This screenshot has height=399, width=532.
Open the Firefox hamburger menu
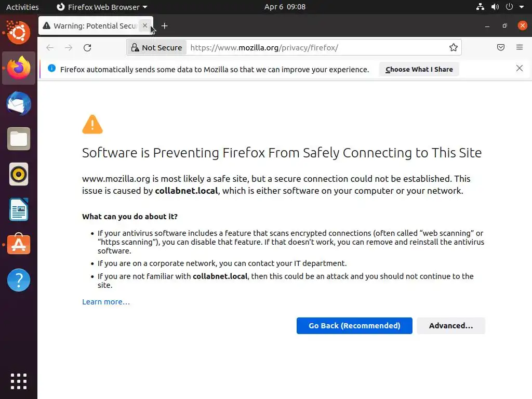click(x=520, y=48)
